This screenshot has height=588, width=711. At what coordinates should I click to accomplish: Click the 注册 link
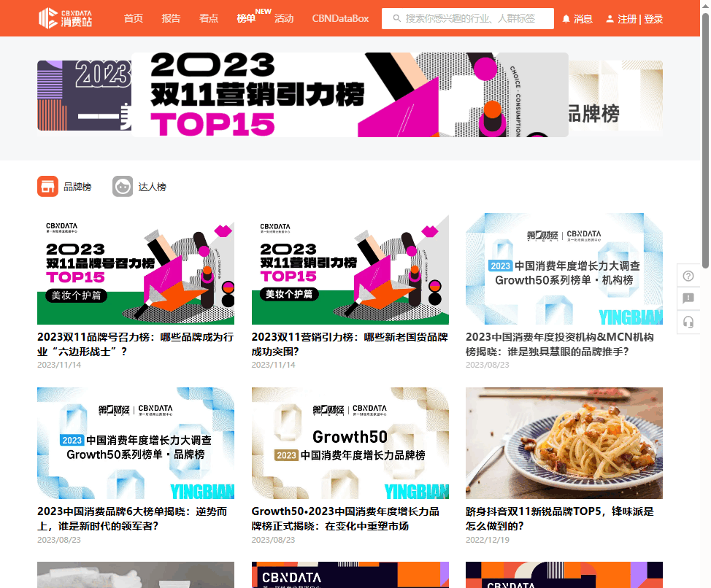tap(627, 19)
